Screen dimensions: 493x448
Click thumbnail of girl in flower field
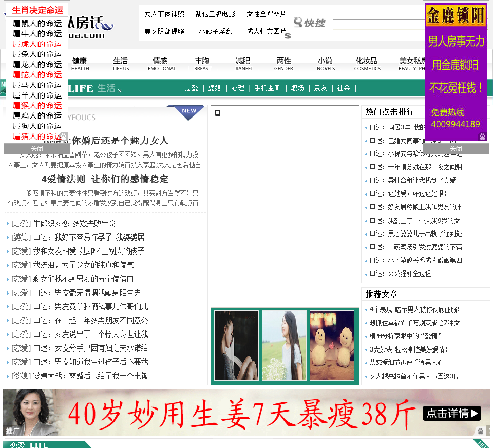point(284,345)
